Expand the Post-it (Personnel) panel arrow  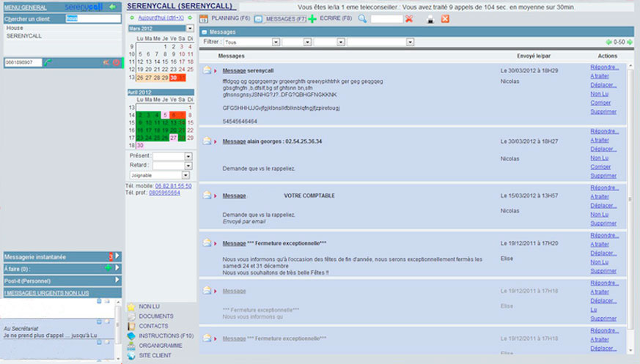[117, 280]
